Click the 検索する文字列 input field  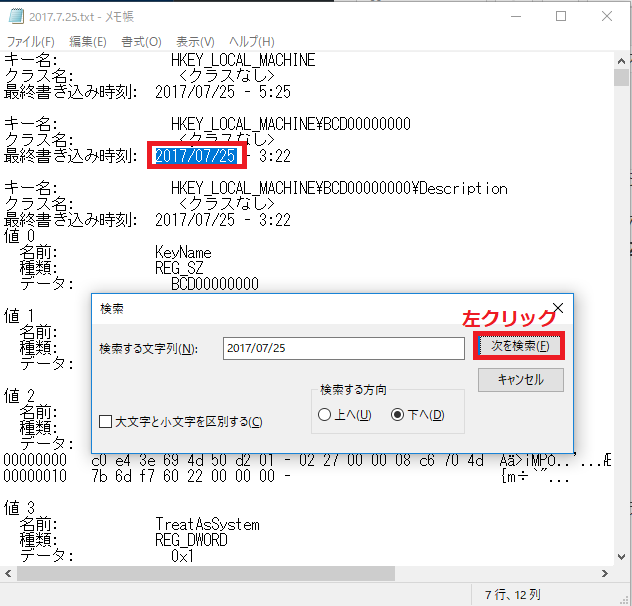(343, 348)
